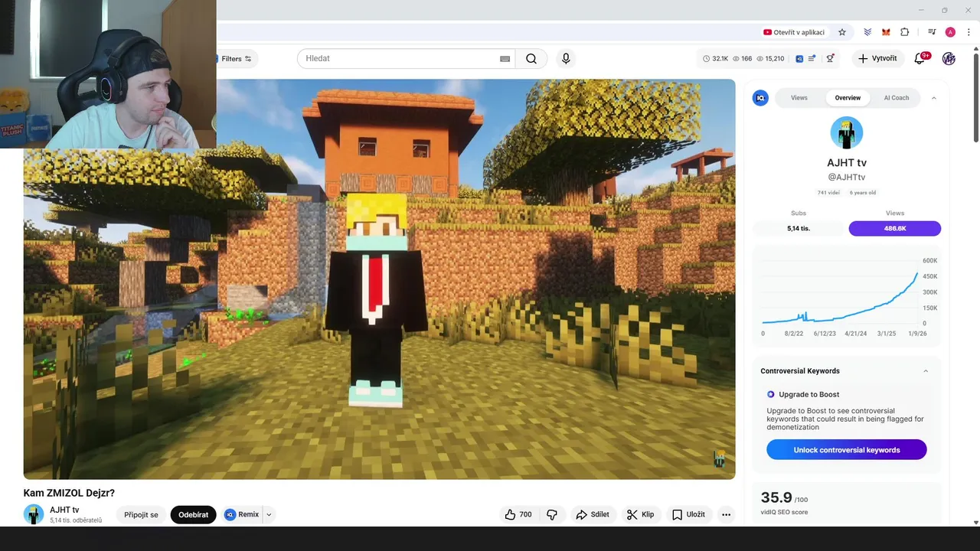Select the 5,14 tis. subs stat
980x551 pixels.
pos(799,228)
